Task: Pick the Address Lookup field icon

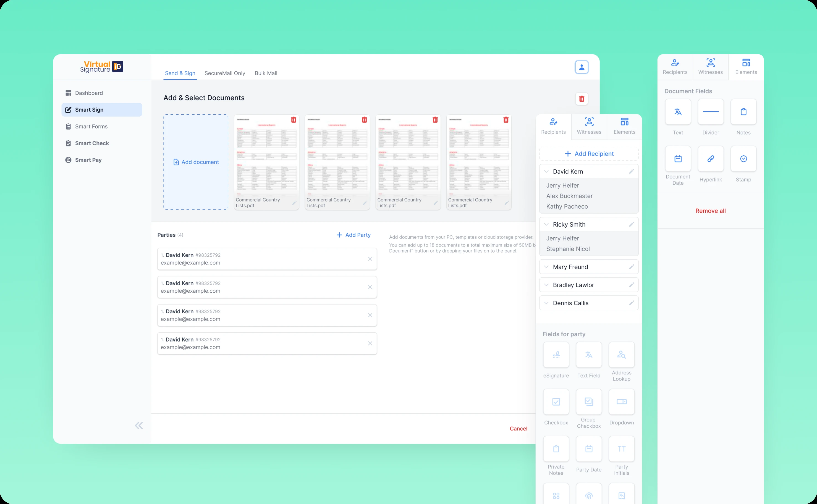Action: (621, 355)
